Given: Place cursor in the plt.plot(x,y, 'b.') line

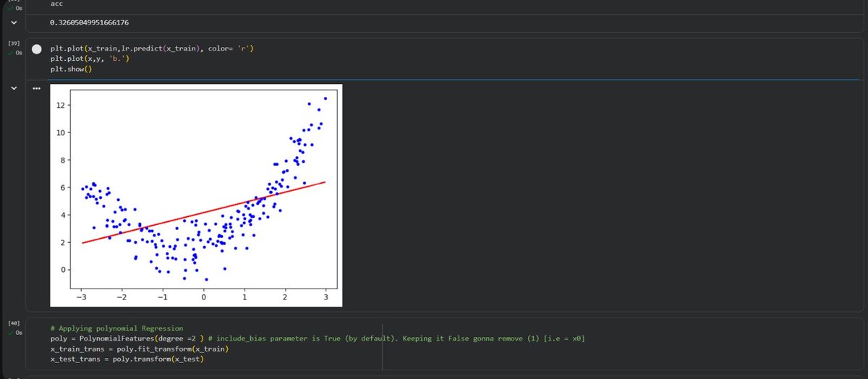Looking at the screenshot, I should [x=89, y=59].
